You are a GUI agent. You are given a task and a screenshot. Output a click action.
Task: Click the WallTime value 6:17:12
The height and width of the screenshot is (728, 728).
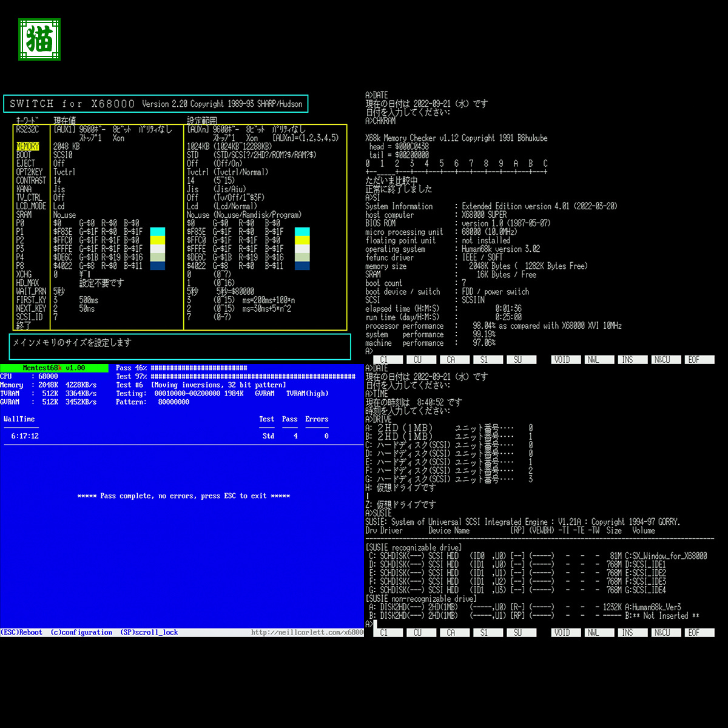coord(25,436)
